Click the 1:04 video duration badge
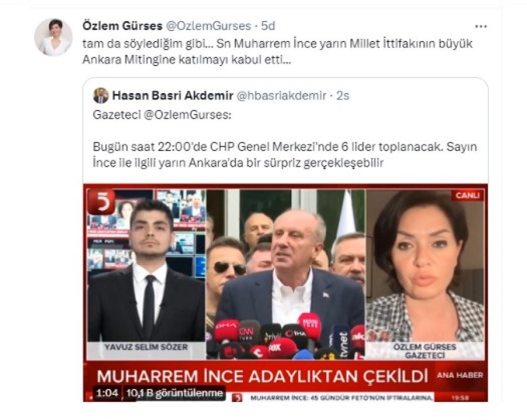527x420 pixels. coord(107,393)
